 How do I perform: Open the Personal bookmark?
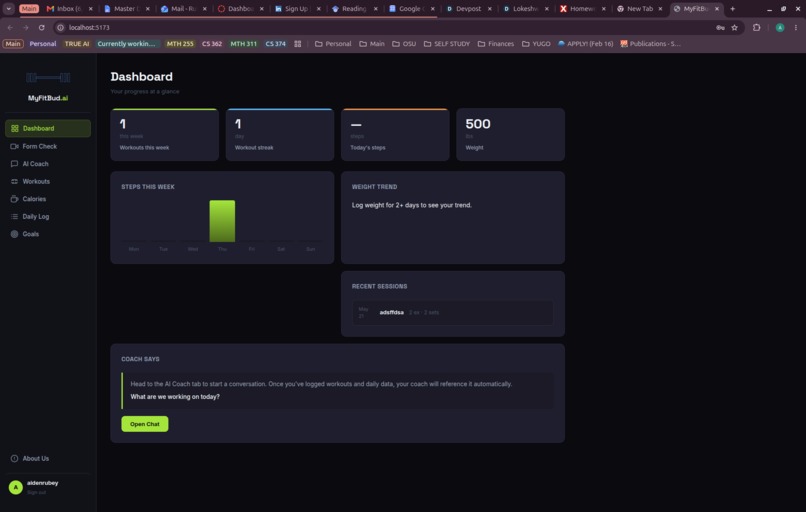click(43, 44)
